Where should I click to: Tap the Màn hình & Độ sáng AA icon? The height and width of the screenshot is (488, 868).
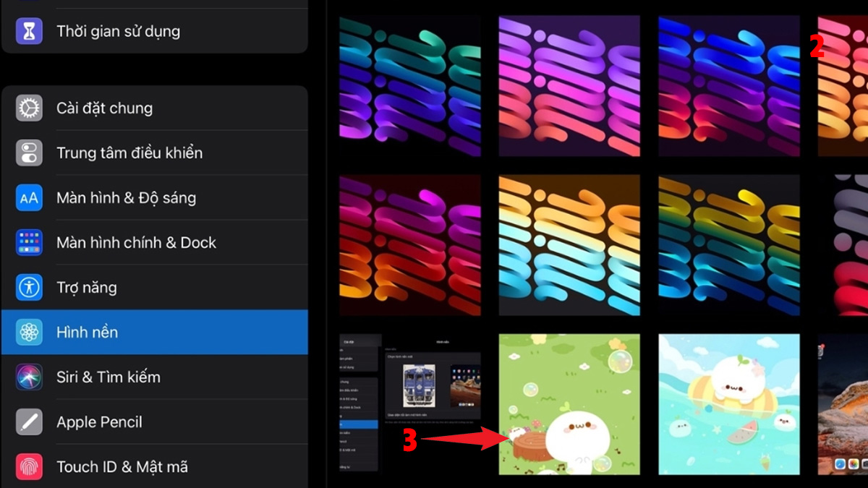point(30,198)
